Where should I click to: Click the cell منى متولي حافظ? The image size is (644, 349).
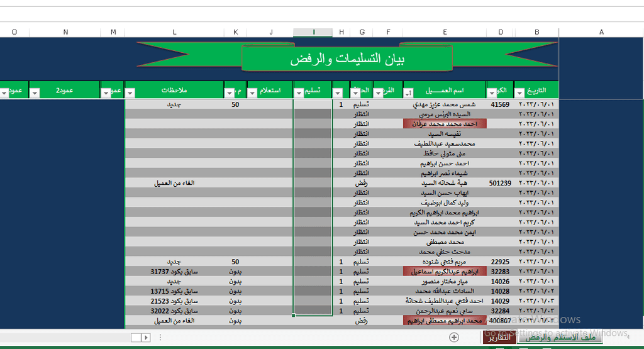[445, 153]
